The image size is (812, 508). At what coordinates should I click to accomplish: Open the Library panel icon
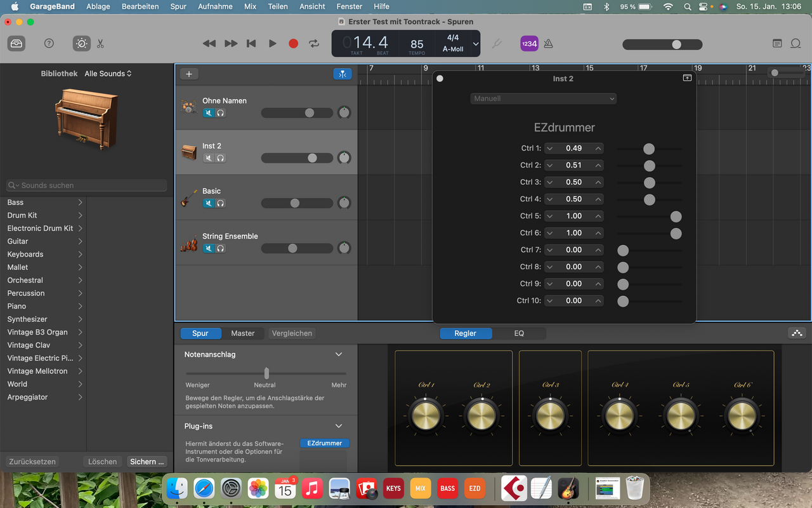tap(16, 43)
